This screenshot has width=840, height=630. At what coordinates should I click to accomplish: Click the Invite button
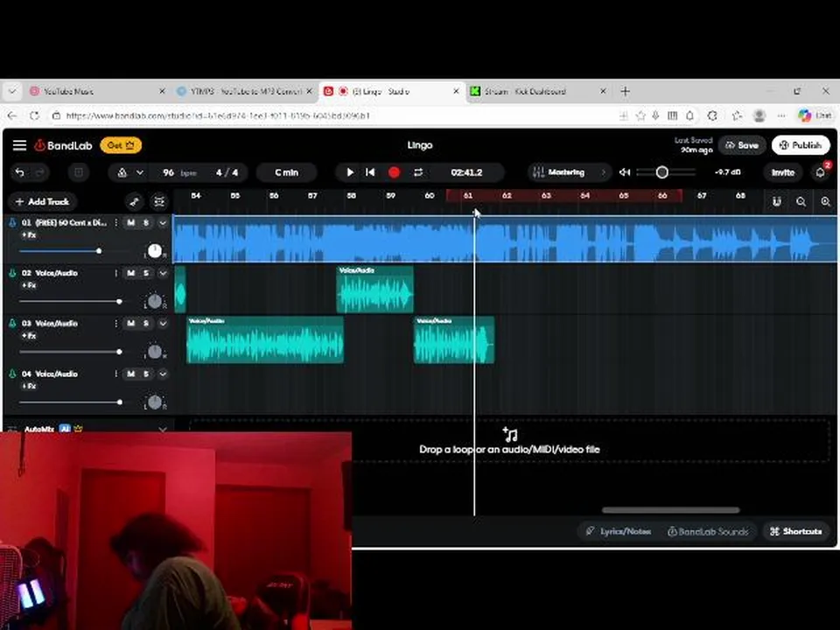pyautogui.click(x=782, y=172)
